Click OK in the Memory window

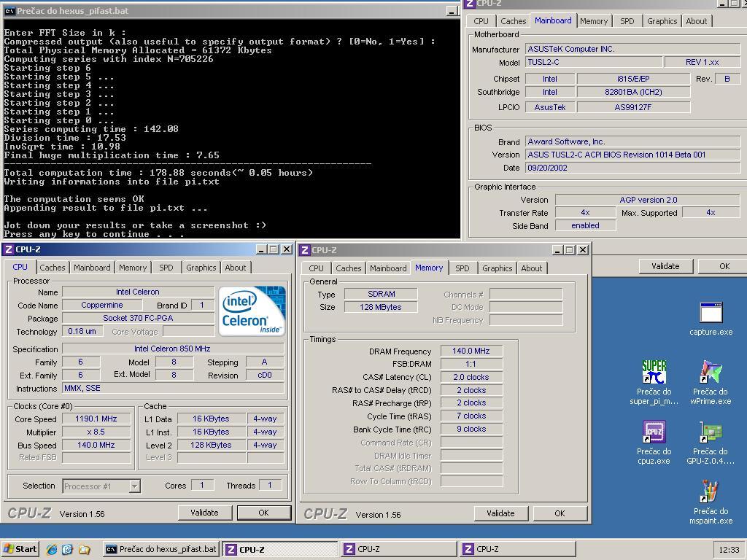[x=560, y=513]
